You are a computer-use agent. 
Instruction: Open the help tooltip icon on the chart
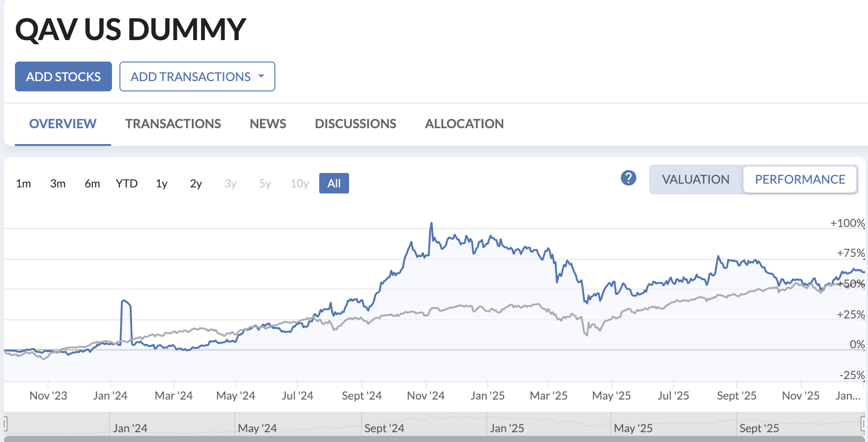[x=628, y=178]
